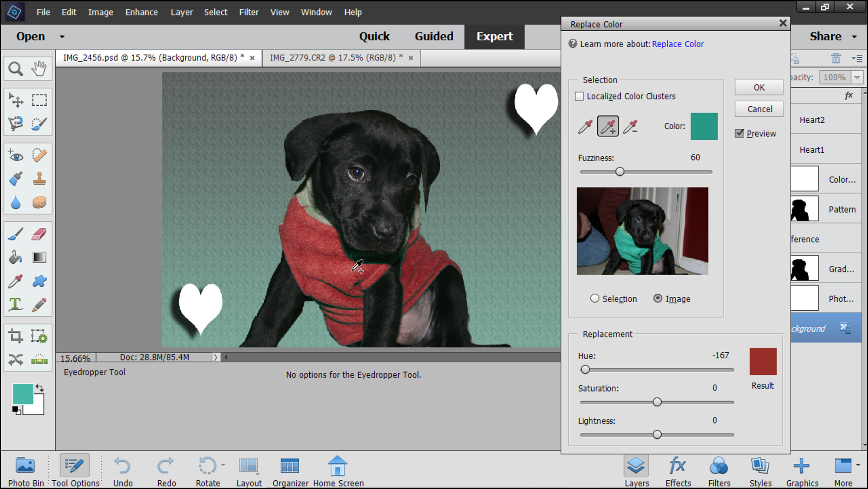Open the Replace Color help link
This screenshot has height=489, width=868.
point(678,44)
